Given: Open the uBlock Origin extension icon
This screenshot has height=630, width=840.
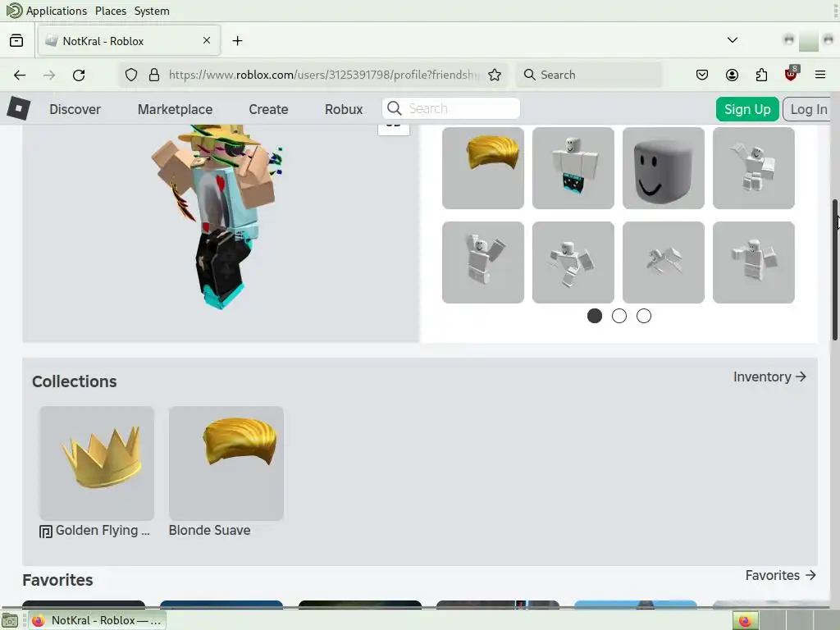Looking at the screenshot, I should 791,74.
